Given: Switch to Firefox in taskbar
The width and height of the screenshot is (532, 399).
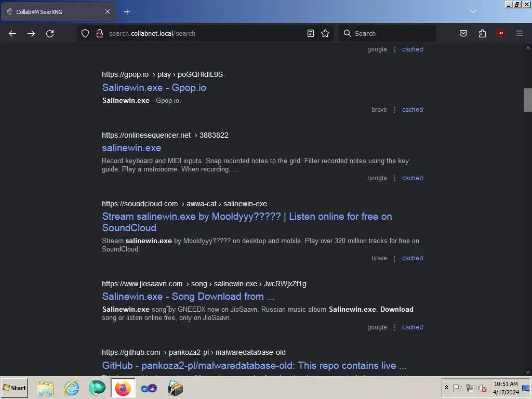Looking at the screenshot, I should 123,388.
